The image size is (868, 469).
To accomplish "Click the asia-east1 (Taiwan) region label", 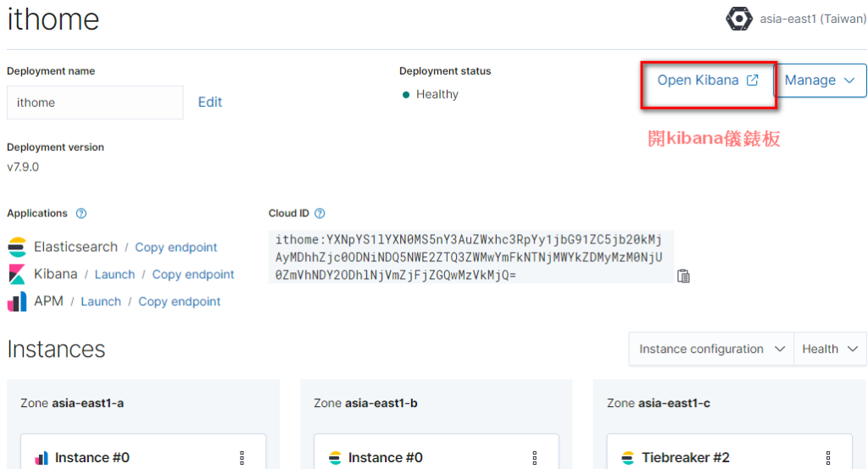I will [813, 19].
